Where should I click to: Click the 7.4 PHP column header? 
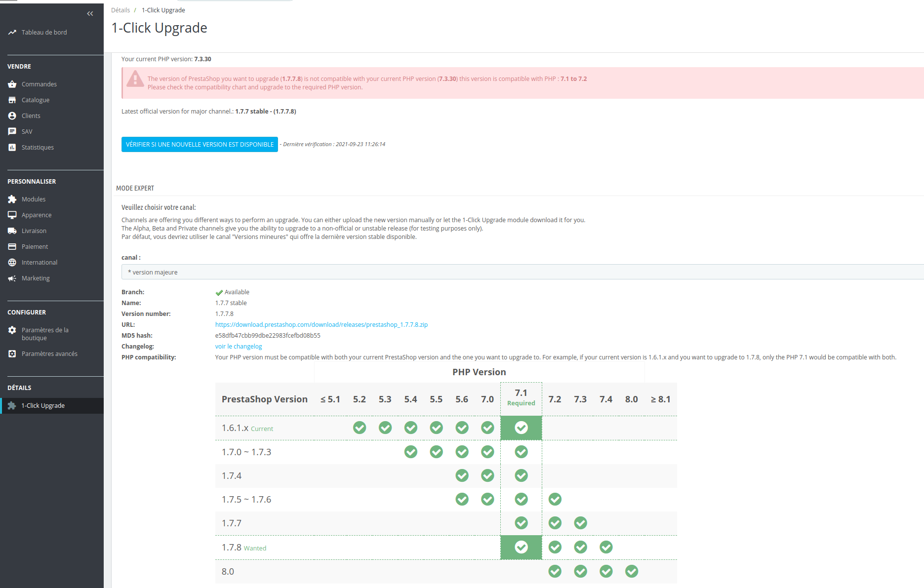point(606,399)
